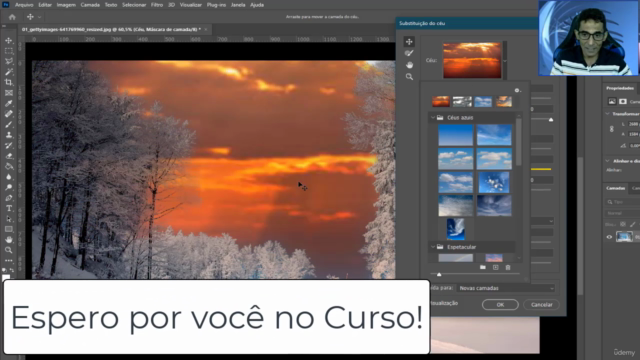Viewport: 640px width, 360px height.
Task: Import a new sky preset
Action: click(496, 267)
